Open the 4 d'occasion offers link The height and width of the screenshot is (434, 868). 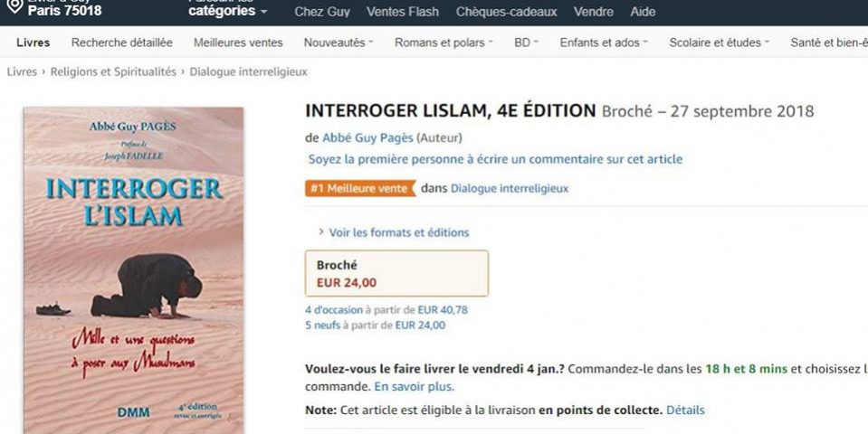334,310
